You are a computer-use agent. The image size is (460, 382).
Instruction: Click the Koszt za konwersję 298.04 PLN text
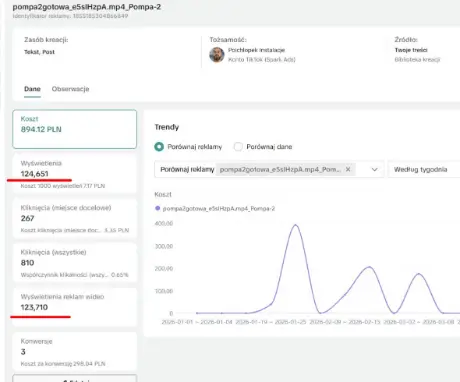coord(63,364)
